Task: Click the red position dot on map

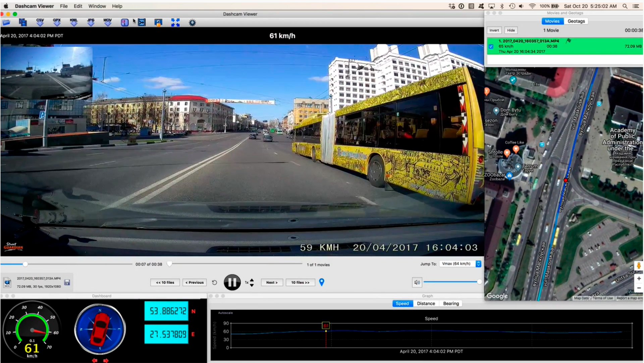Action: [566, 180]
